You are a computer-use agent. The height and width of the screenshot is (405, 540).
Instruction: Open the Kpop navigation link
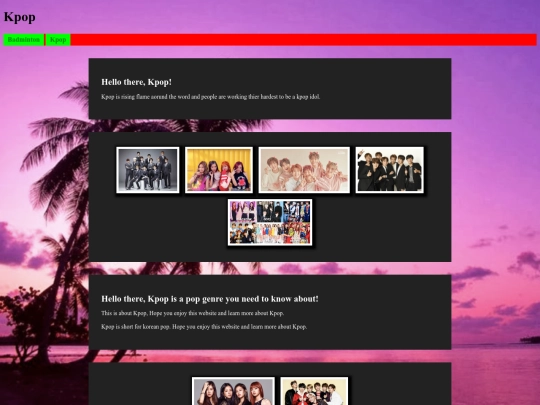click(x=58, y=40)
